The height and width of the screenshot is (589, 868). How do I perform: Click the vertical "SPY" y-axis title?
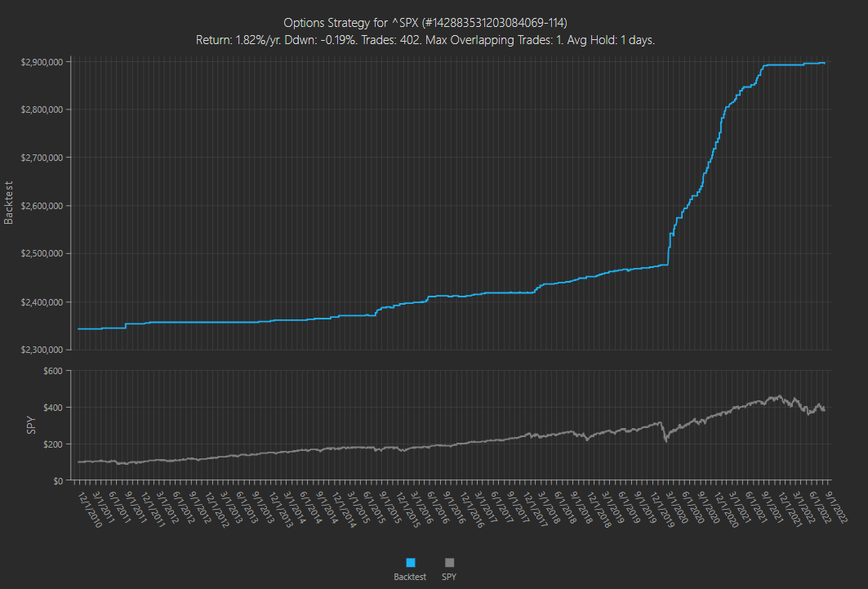pos(31,425)
